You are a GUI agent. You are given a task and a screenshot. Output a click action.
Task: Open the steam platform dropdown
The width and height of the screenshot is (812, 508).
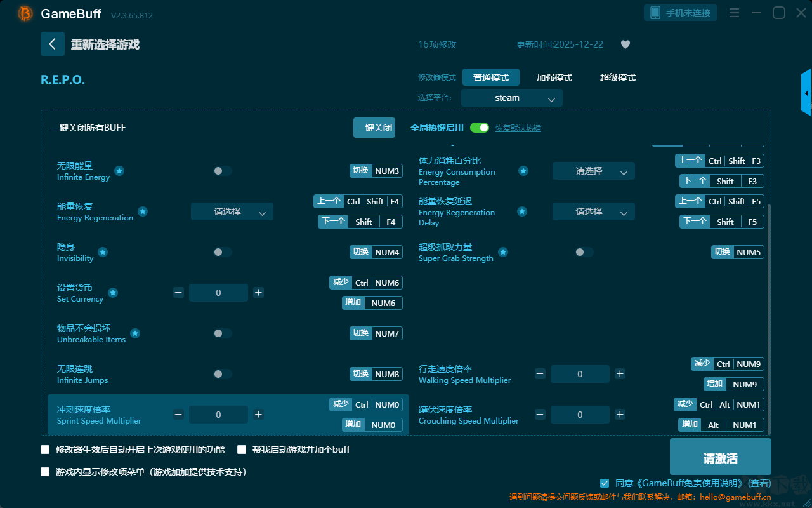[512, 98]
